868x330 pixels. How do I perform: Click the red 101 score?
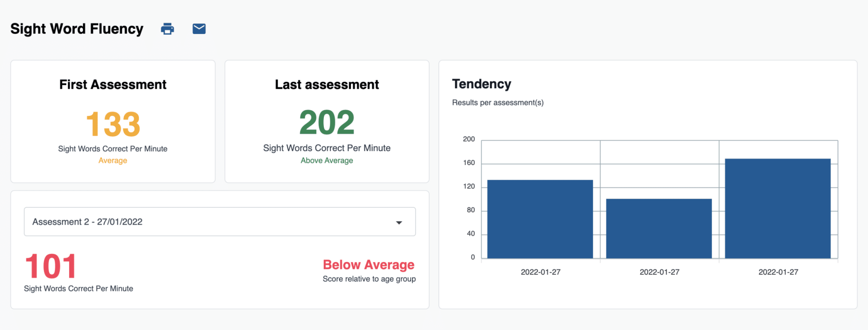pyautogui.click(x=51, y=266)
